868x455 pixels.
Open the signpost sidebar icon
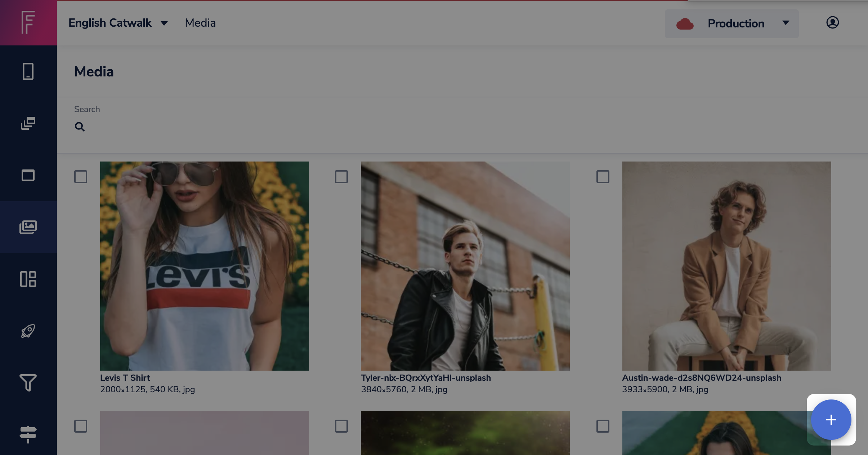pyautogui.click(x=28, y=435)
